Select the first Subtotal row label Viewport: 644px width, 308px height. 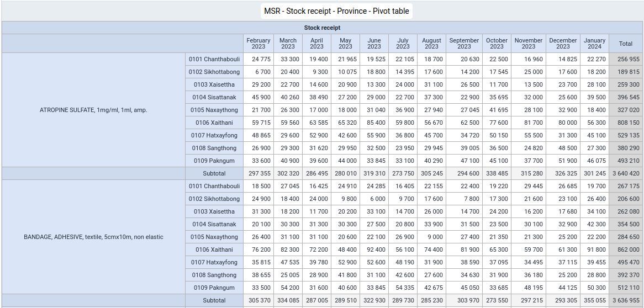pos(214,174)
